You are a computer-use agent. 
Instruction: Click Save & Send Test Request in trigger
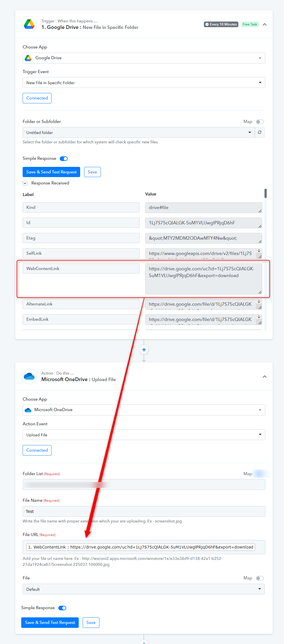click(x=51, y=172)
